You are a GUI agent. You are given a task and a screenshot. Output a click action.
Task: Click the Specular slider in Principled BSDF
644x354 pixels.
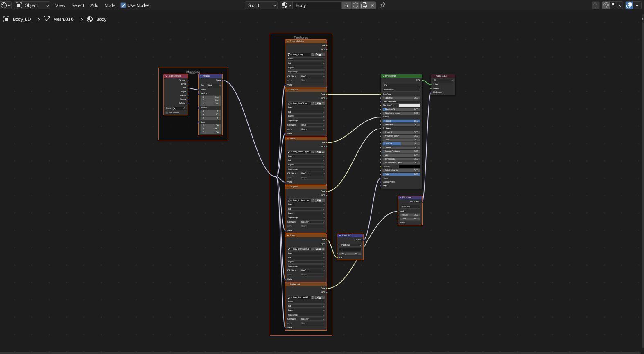(x=401, y=121)
